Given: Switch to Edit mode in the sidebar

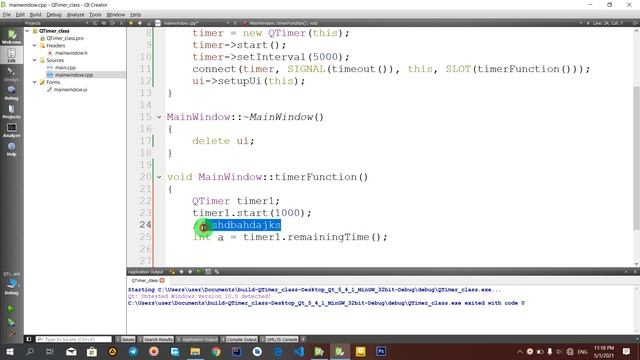Looking at the screenshot, I should [x=11, y=55].
